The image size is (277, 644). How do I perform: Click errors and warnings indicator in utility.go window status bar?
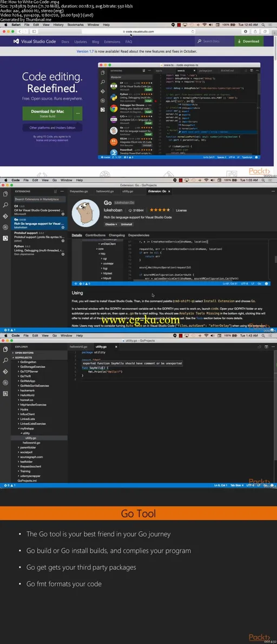pos(9,486)
